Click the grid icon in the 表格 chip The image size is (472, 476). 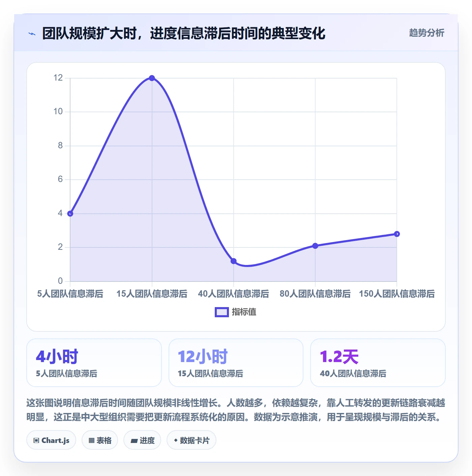click(x=91, y=440)
